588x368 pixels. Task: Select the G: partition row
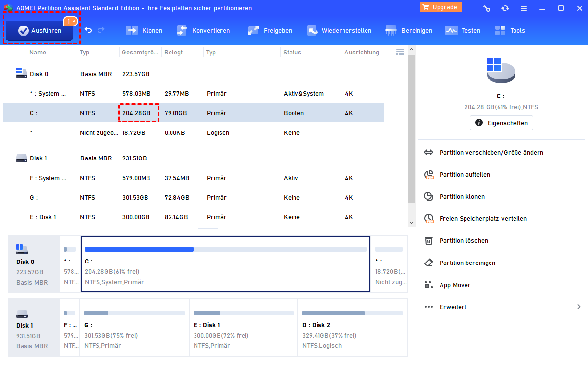pos(194,198)
